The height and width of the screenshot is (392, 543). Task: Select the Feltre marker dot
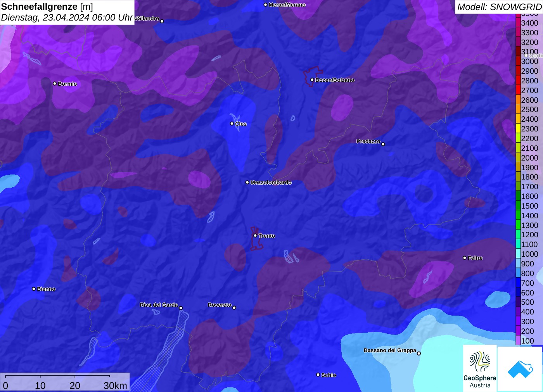click(465, 258)
